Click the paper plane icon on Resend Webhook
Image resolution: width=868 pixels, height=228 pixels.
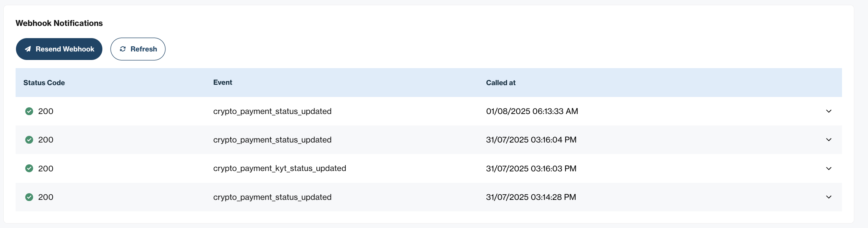(28, 49)
